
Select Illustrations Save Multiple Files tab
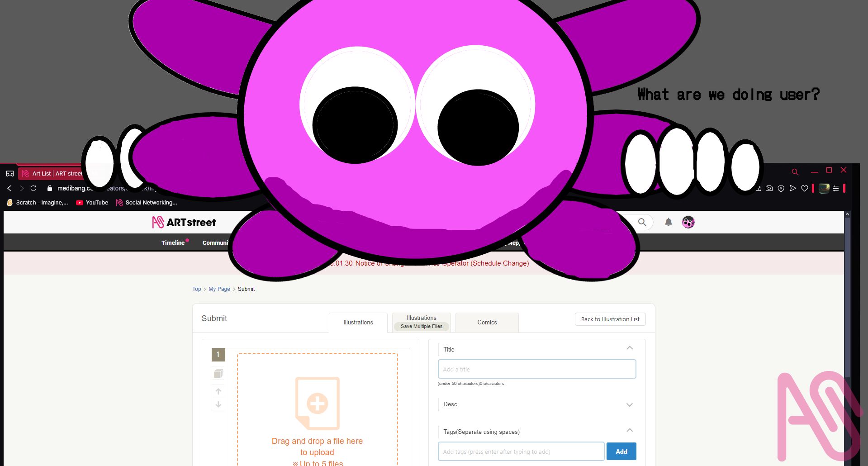421,322
